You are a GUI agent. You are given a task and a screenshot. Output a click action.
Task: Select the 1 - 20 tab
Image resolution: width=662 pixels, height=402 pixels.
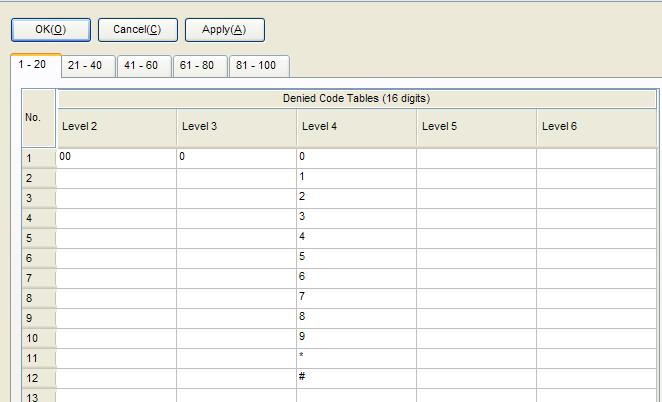click(33, 65)
